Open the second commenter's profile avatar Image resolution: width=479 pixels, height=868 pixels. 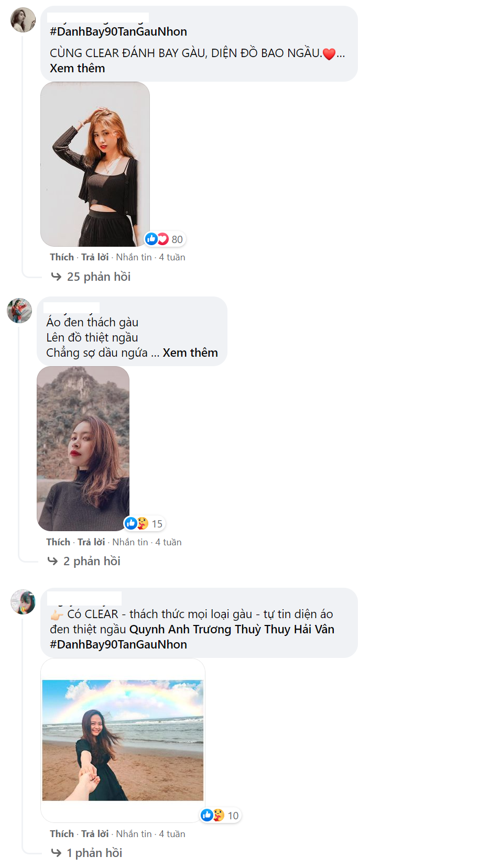click(19, 311)
